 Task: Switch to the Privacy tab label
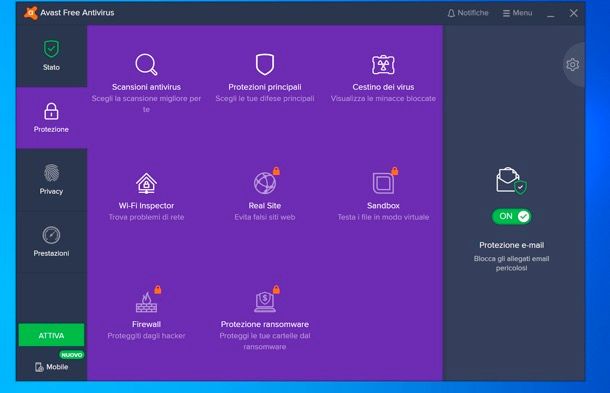click(x=51, y=191)
